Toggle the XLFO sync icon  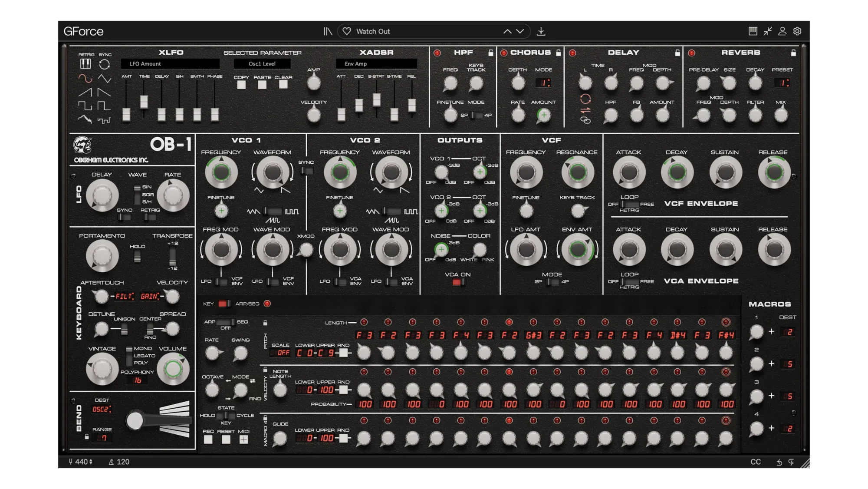pos(105,64)
